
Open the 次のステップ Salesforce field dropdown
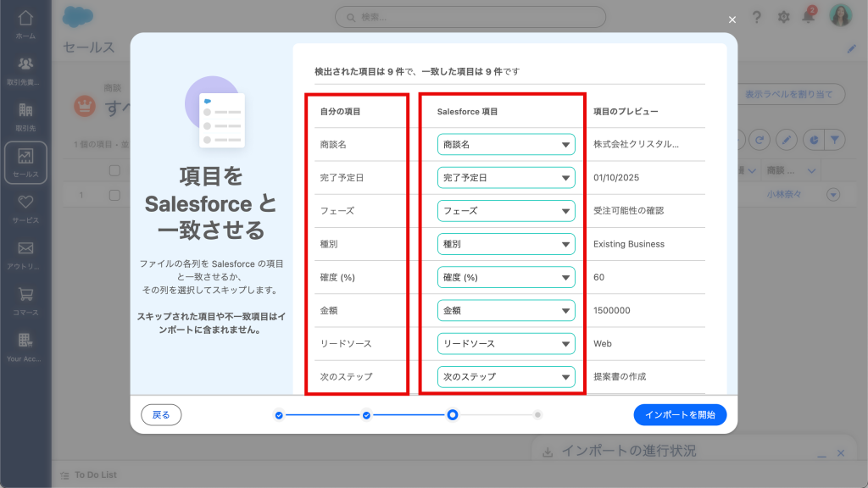[x=506, y=377]
